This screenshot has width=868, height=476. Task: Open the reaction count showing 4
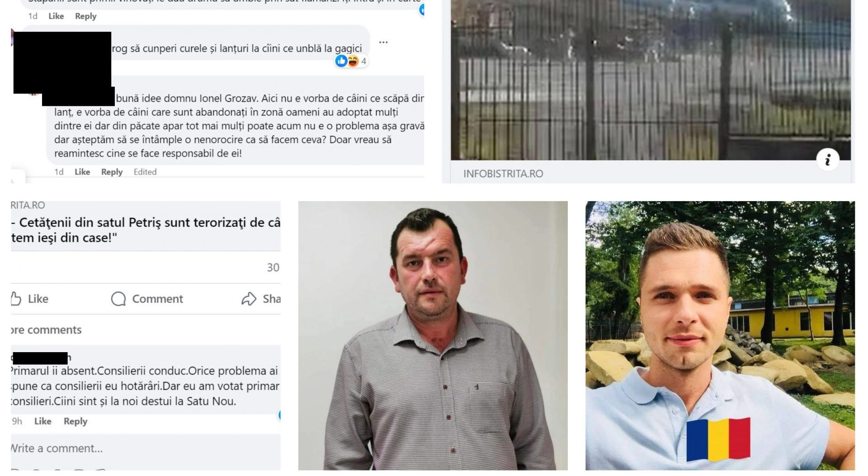[363, 61]
